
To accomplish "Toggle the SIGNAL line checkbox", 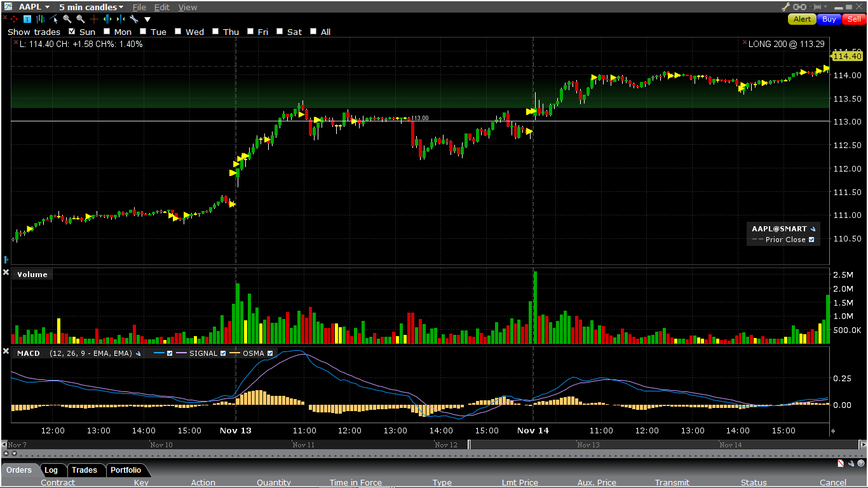I will (x=223, y=353).
